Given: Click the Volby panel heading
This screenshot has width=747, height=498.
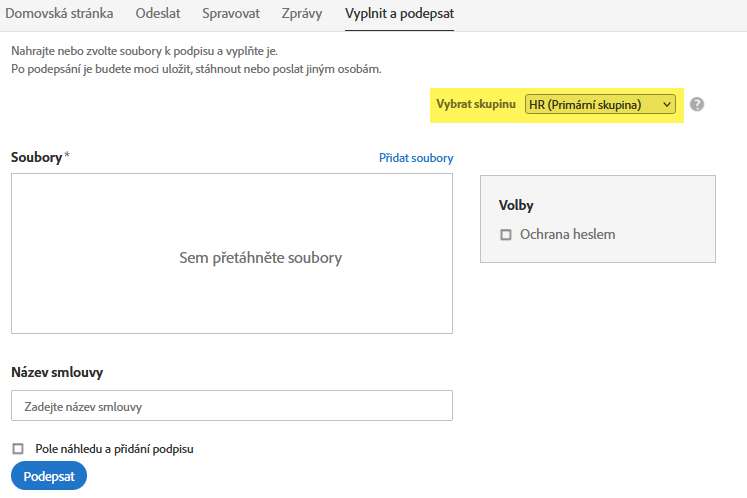Looking at the screenshot, I should [516, 205].
